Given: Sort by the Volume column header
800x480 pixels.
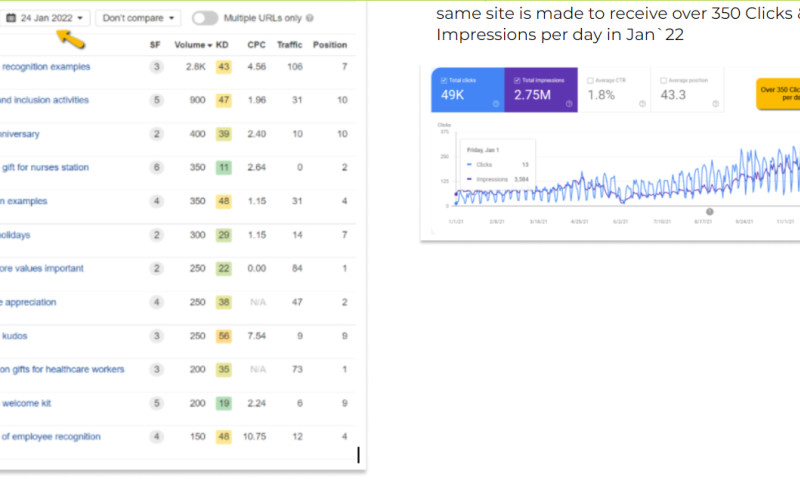Looking at the screenshot, I should point(192,45).
